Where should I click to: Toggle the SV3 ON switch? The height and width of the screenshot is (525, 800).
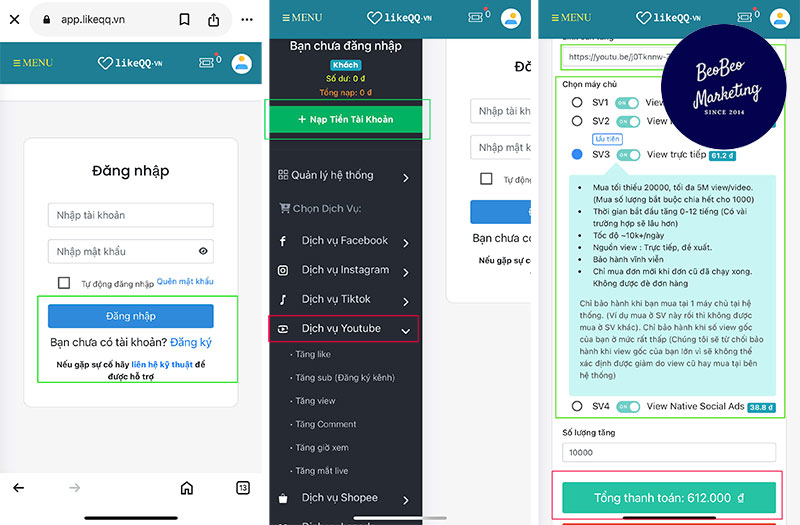[628, 155]
